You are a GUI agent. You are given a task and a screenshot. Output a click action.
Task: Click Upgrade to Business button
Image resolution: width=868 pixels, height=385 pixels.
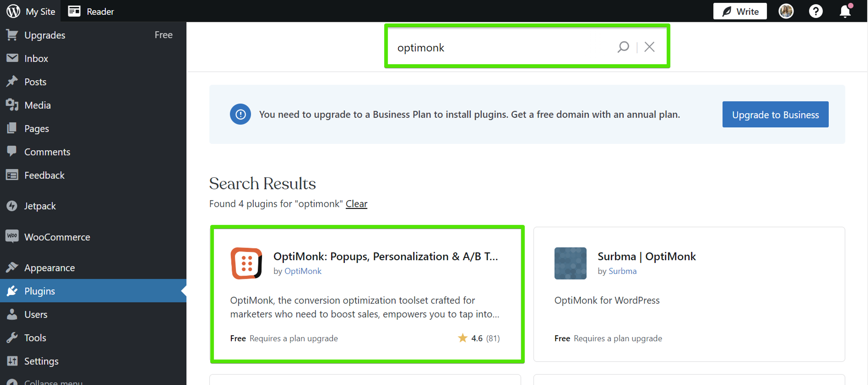[775, 114]
